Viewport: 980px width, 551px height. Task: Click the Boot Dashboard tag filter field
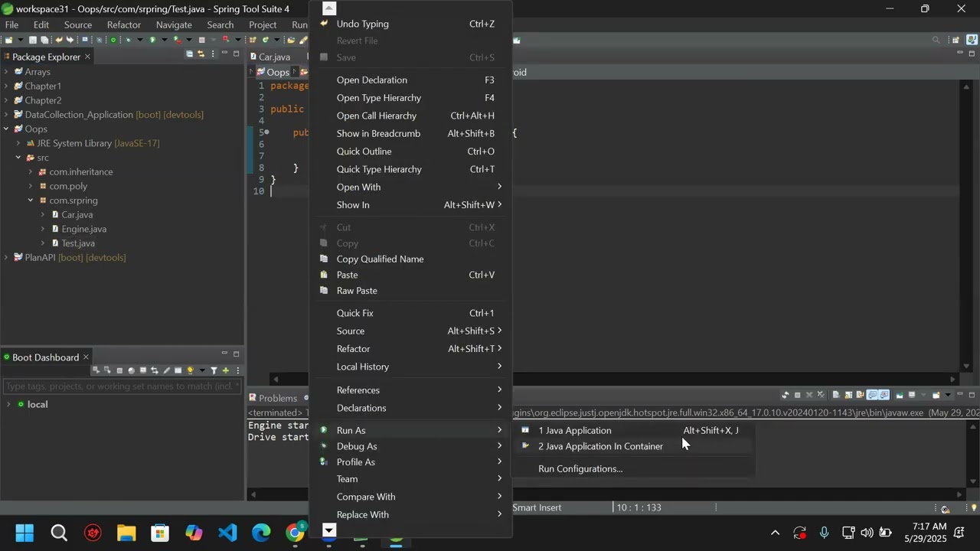point(122,386)
